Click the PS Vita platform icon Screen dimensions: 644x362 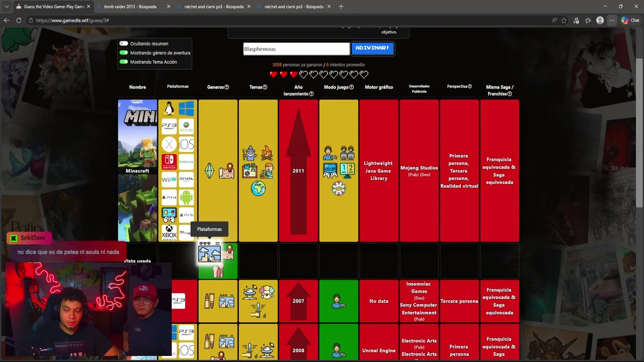point(186,179)
